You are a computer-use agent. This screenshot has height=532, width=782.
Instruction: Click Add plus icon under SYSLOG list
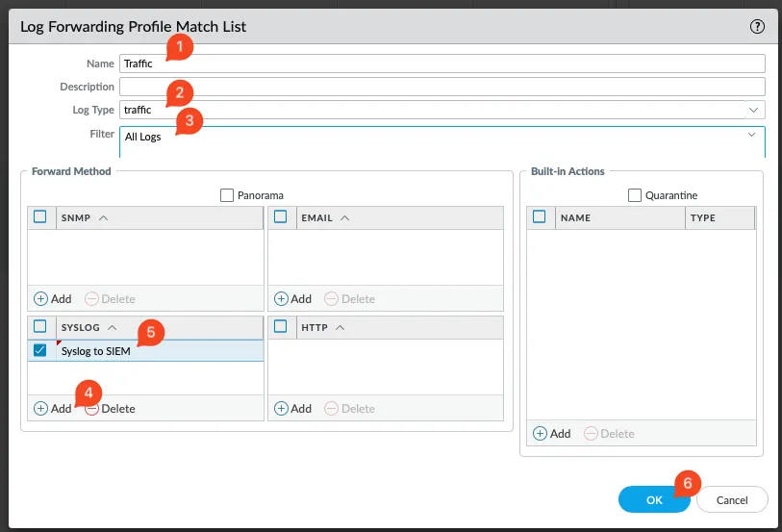41,408
